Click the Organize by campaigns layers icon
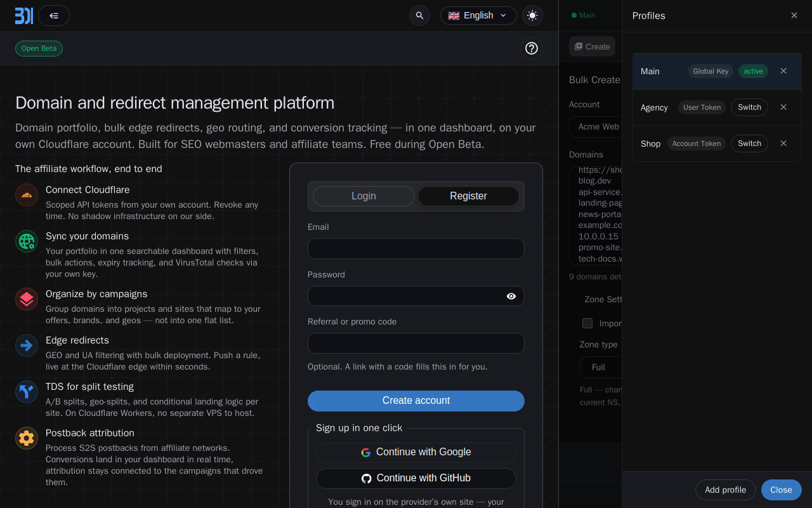 [x=27, y=299]
